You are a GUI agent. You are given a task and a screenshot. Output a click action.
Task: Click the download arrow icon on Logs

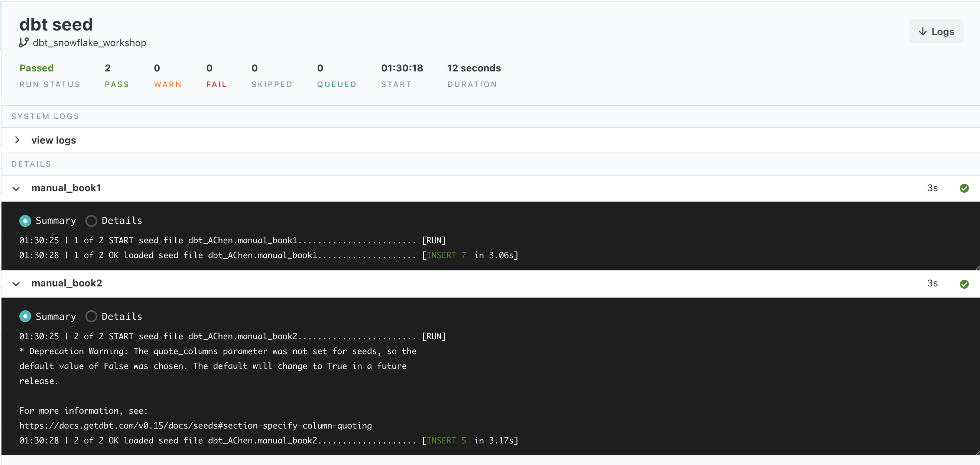[x=922, y=32]
